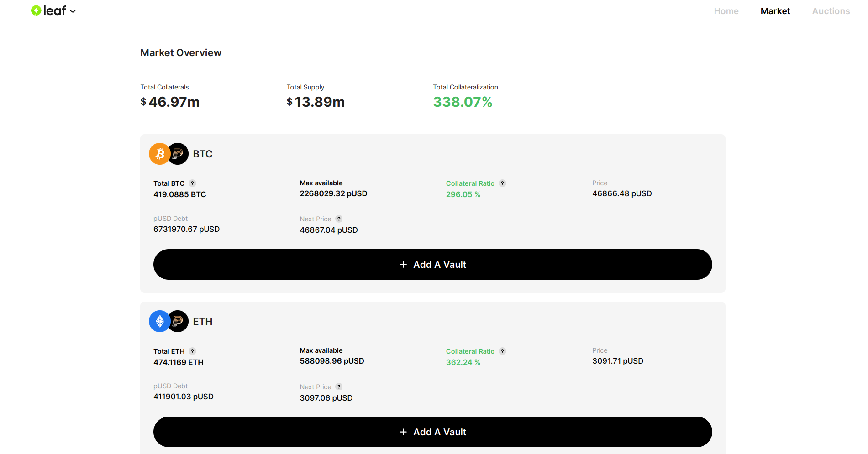Open the ETH Collateral Ratio help icon

pos(502,351)
